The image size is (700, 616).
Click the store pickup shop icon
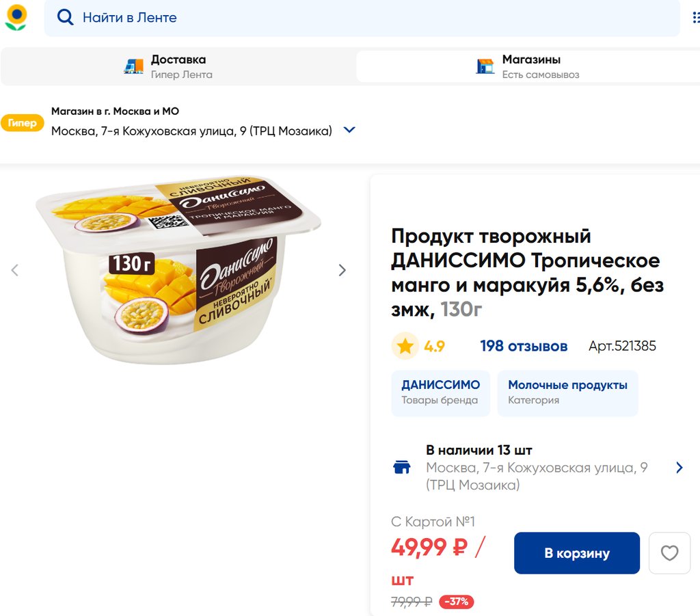coord(485,66)
